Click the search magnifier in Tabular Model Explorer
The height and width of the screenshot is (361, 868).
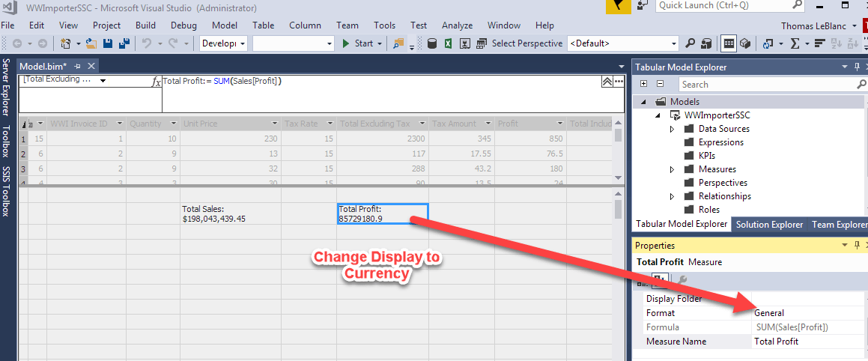(861, 84)
